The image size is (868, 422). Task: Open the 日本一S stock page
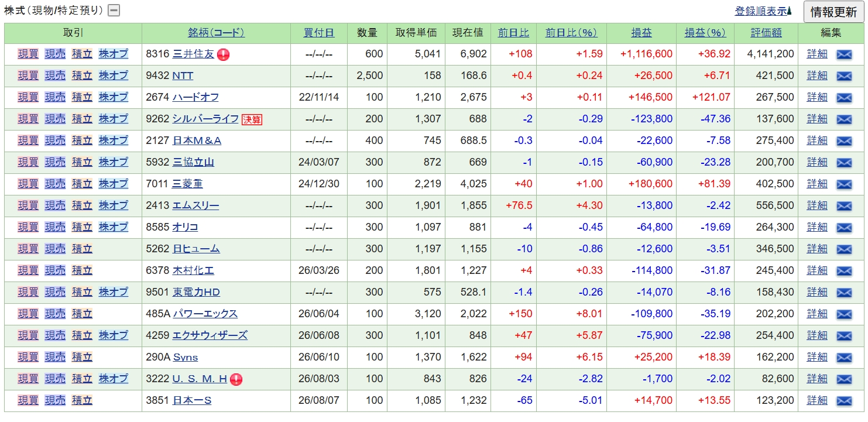pyautogui.click(x=192, y=400)
